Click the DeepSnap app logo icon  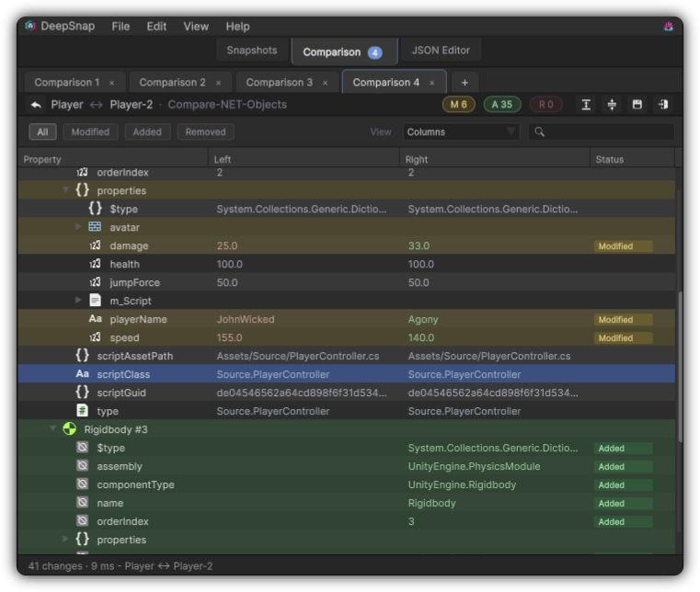pyautogui.click(x=30, y=26)
